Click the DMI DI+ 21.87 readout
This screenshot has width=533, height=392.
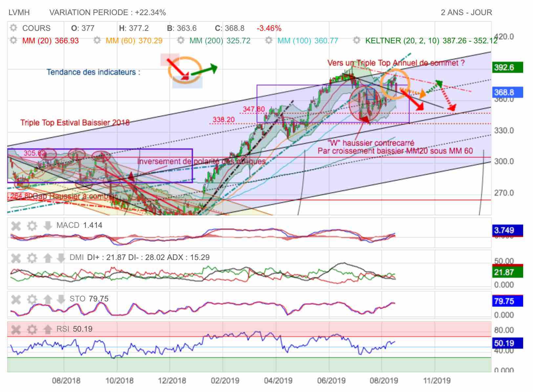pyautogui.click(x=139, y=257)
